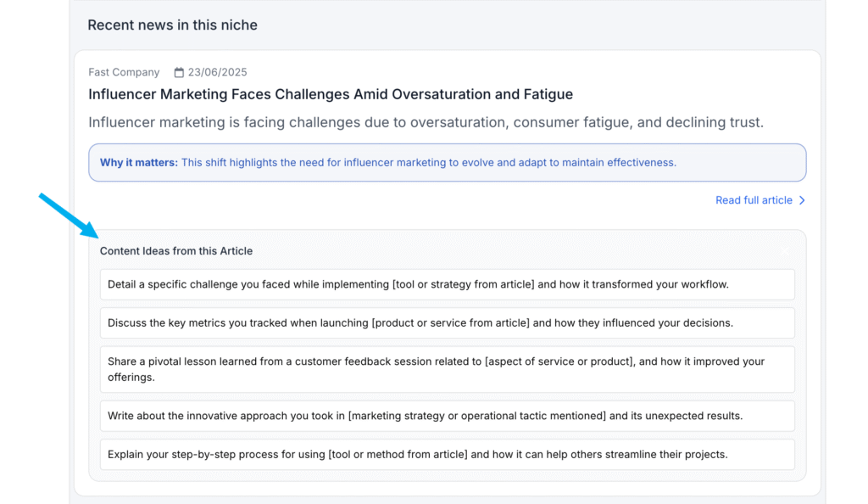Click the '[tool or strategy from article]' placeholder text
This screenshot has height=504, width=868.
pos(463,284)
